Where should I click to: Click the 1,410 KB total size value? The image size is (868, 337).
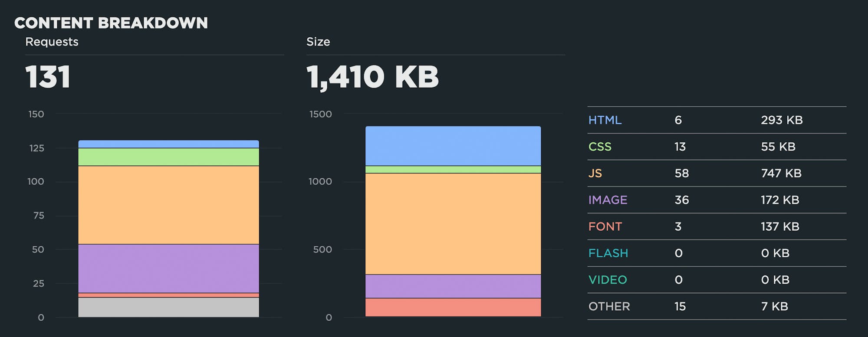coord(372,77)
